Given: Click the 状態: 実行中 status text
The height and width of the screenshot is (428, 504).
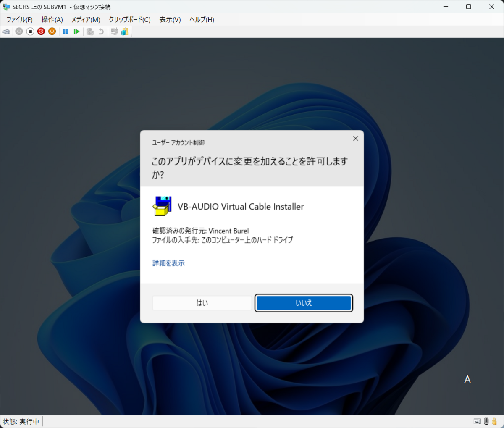Looking at the screenshot, I should (x=21, y=421).
